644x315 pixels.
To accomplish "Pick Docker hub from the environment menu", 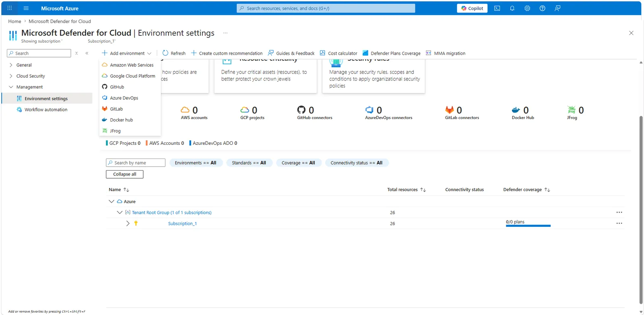I will point(130,120).
